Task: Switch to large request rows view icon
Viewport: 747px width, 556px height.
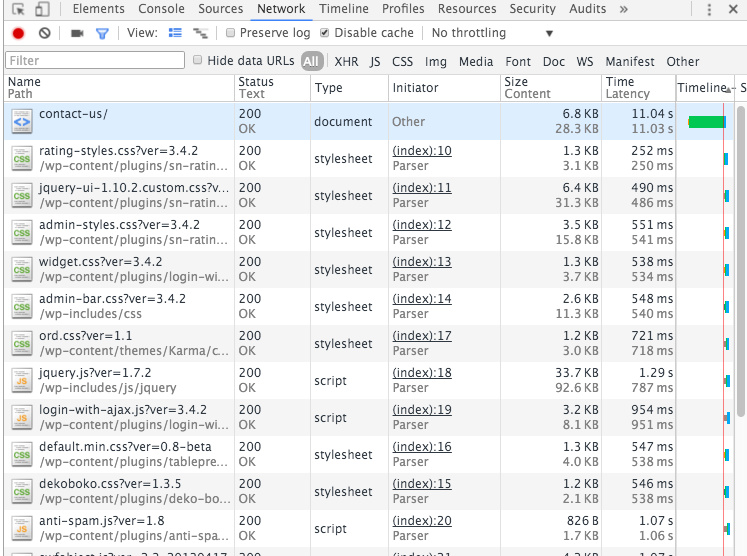Action: 175,33
